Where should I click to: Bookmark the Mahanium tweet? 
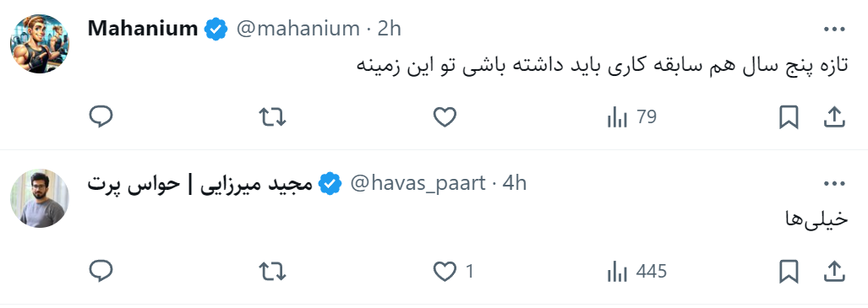click(x=789, y=117)
